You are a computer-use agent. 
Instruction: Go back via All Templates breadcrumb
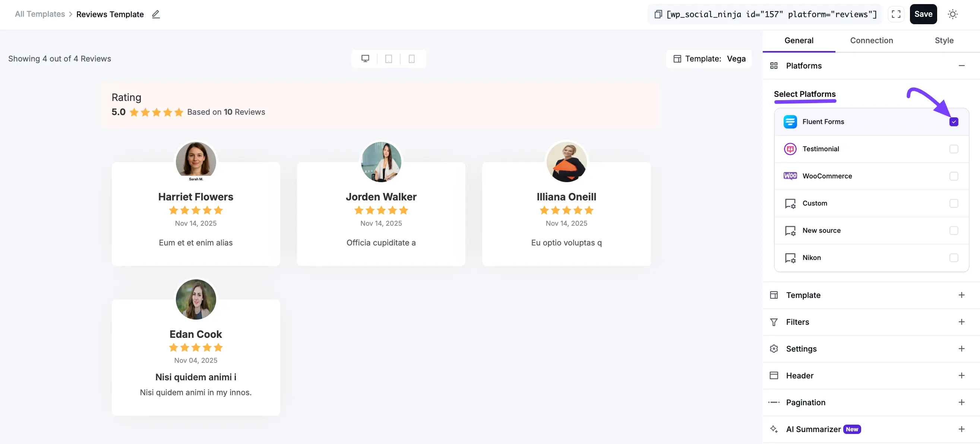coord(39,14)
